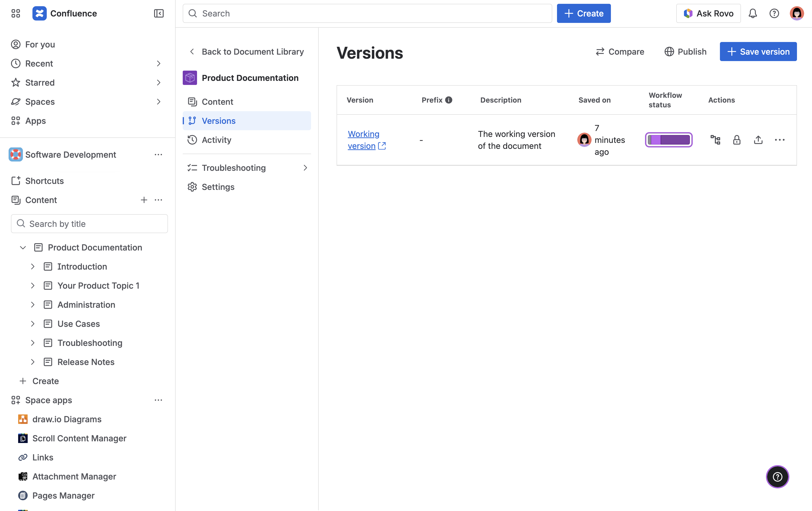Expand the Troubleshooting section

click(306, 168)
